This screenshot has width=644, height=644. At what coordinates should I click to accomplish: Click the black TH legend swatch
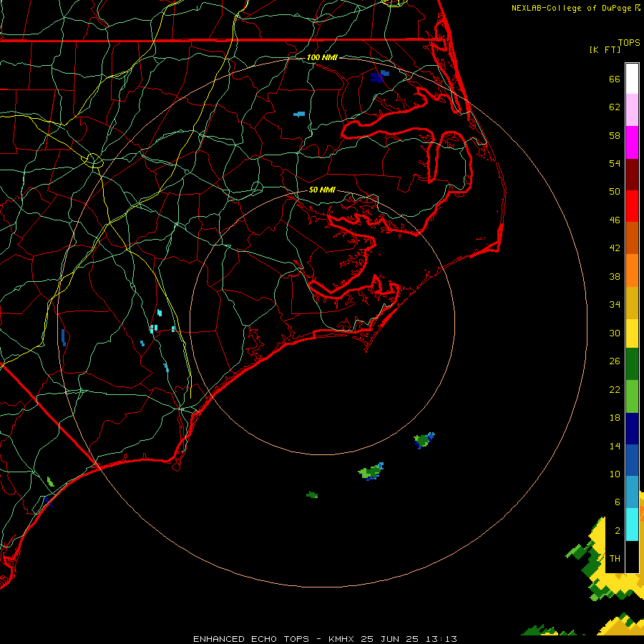632,557
